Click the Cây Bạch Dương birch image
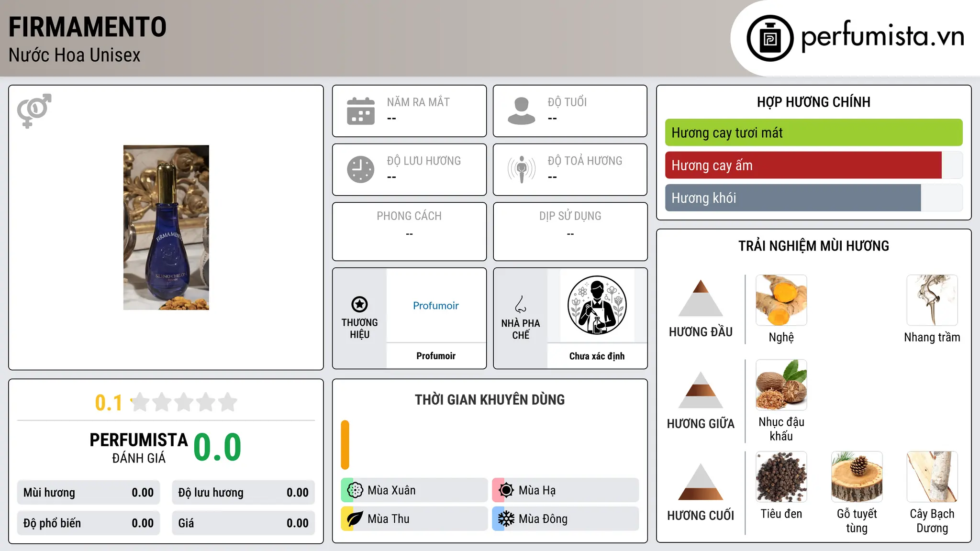The width and height of the screenshot is (980, 551). click(932, 476)
